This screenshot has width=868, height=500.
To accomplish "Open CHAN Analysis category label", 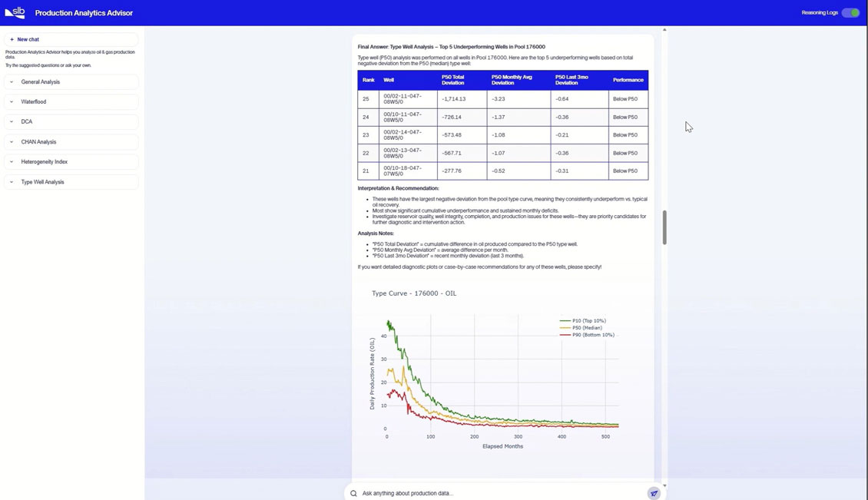I will tap(38, 142).
